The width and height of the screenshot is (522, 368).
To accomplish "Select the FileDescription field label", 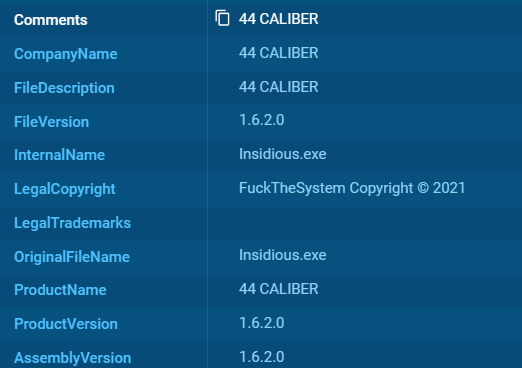I will tap(64, 88).
